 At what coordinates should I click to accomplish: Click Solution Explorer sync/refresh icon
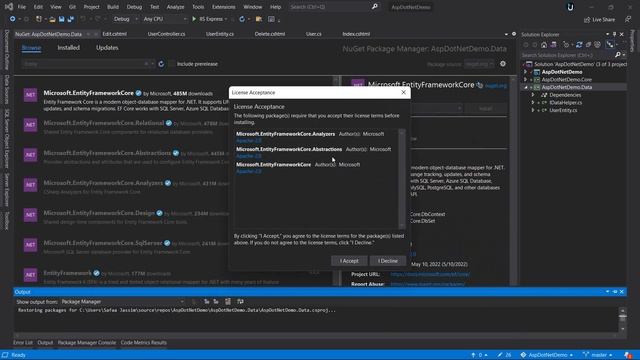coord(579,45)
